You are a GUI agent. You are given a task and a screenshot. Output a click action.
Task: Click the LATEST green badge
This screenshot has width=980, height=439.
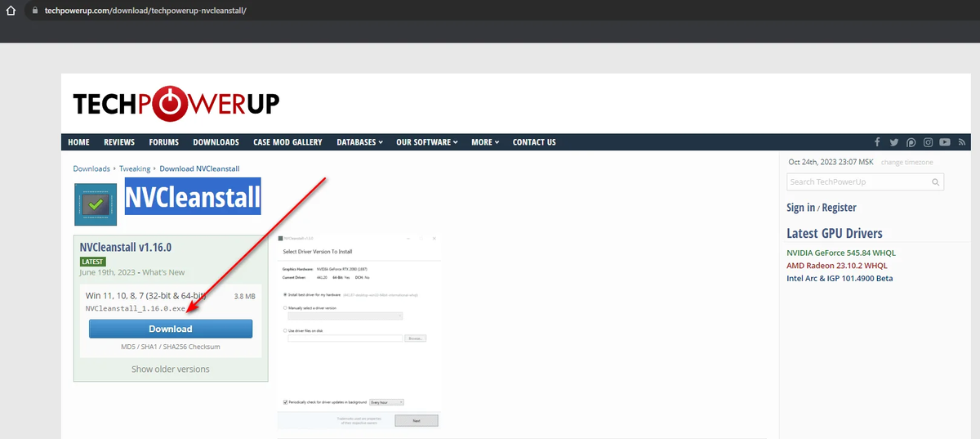[92, 262]
